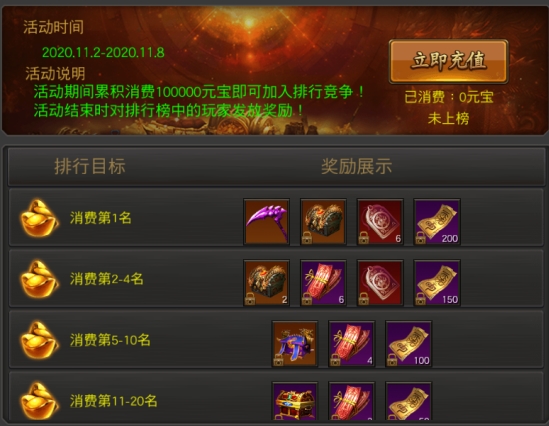Click the 奖励展示 column header
549x426 pixels.
356,166
